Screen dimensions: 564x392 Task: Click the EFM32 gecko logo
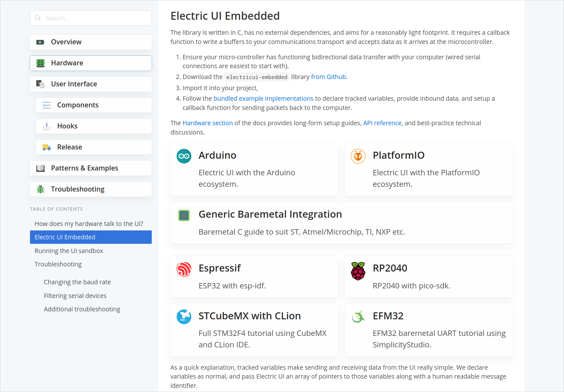tap(358, 317)
